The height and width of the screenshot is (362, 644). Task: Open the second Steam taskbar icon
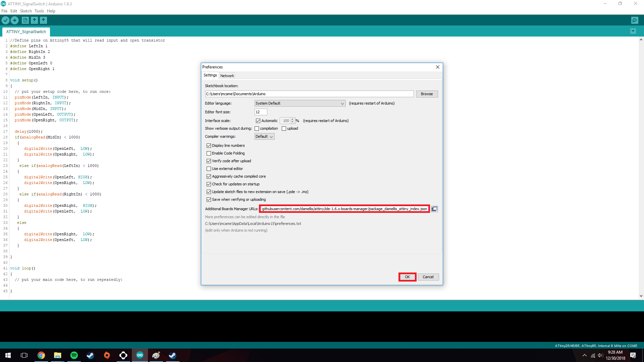click(x=173, y=355)
